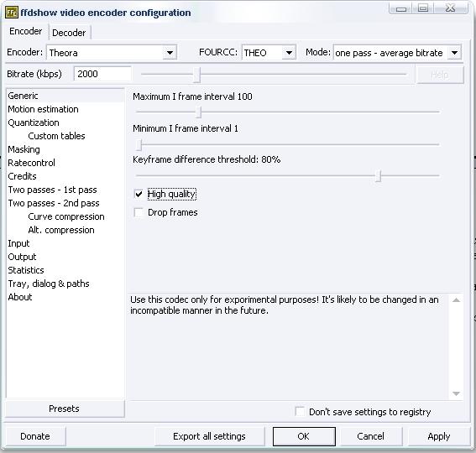Click the Apply button
Image resolution: width=476 pixels, height=453 pixels.
pos(439,436)
